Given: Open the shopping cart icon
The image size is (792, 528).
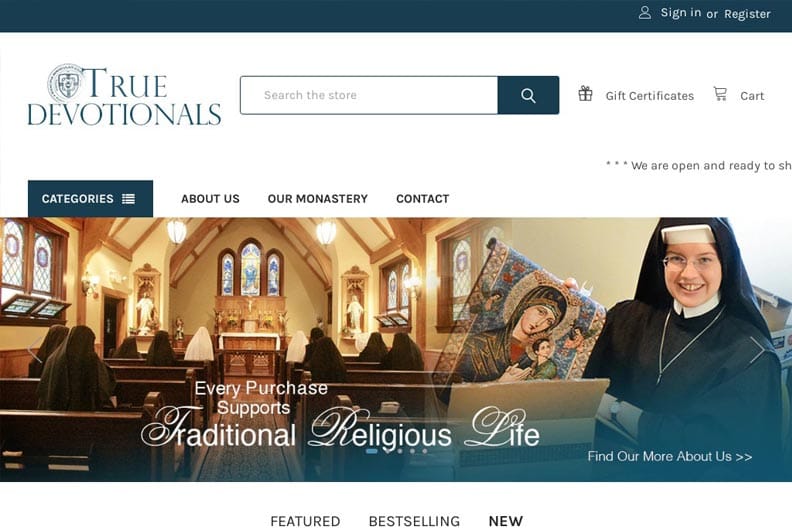Looking at the screenshot, I should coord(720,94).
